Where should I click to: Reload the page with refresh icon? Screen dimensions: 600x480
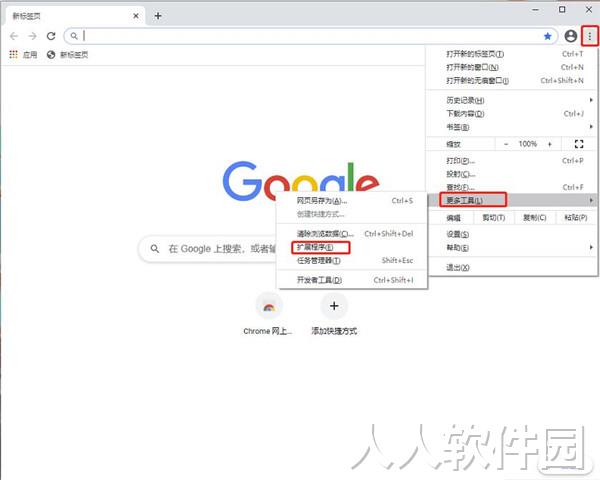51,36
